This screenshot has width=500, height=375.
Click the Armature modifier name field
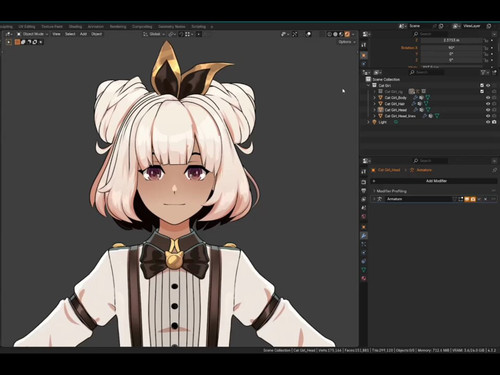pos(419,199)
